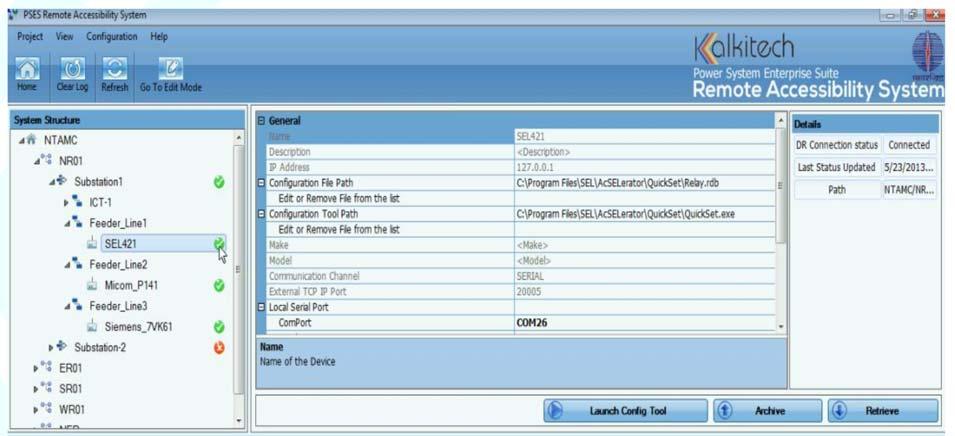
Task: Select Siemens_7VK61 device in tree
Action: (x=138, y=327)
